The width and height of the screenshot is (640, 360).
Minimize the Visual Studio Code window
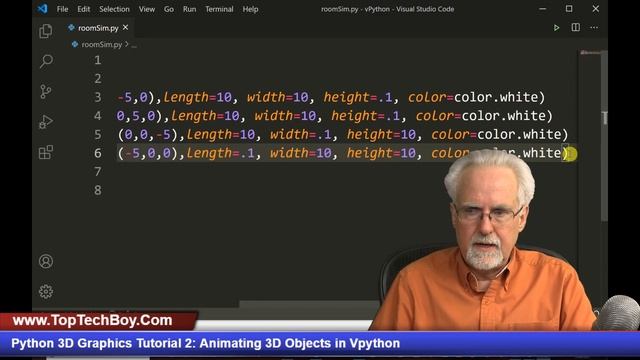(x=542, y=9)
